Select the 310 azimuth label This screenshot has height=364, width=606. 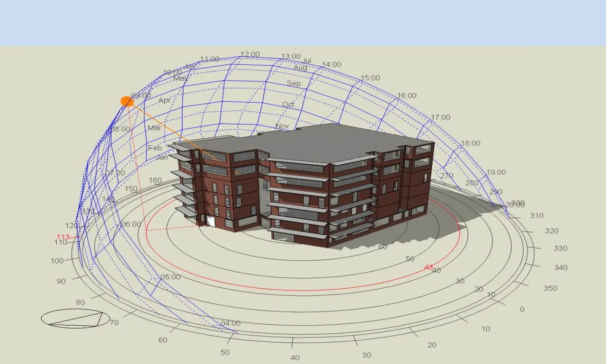tap(537, 215)
